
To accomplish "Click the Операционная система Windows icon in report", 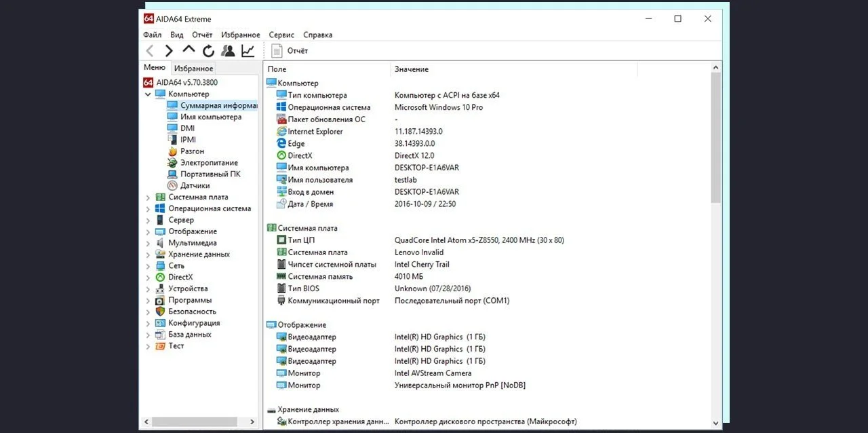I will 281,107.
